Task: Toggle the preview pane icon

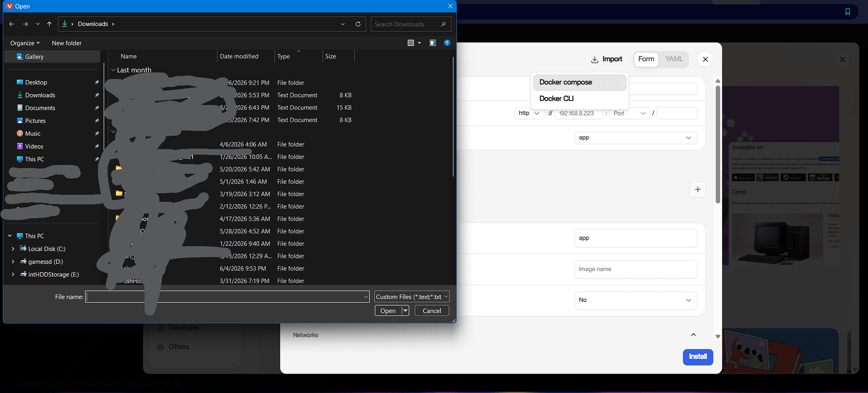Action: point(433,43)
